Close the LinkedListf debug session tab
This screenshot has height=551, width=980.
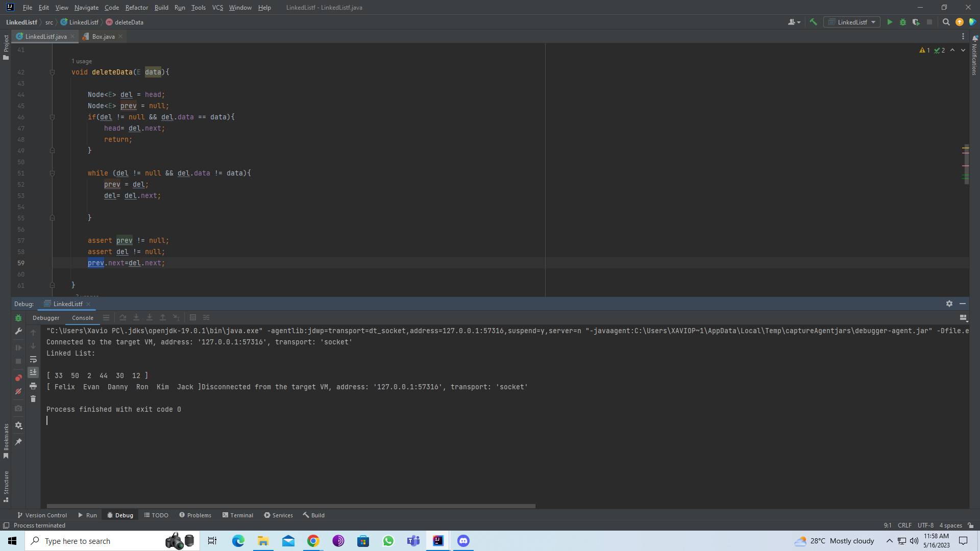tap(88, 304)
